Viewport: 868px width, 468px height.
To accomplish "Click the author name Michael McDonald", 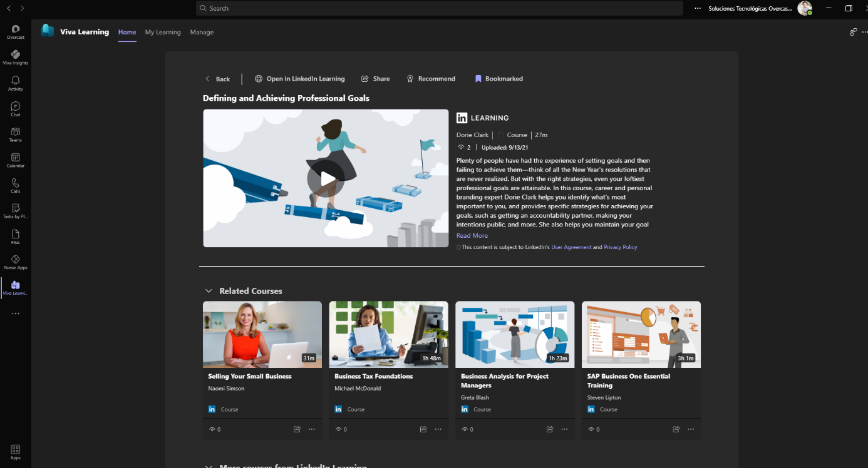I will click(x=358, y=389).
